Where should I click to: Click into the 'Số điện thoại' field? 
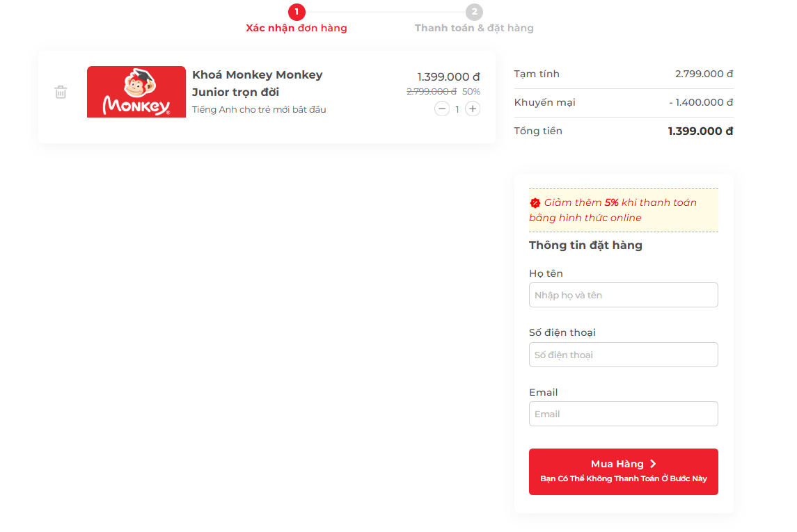(623, 355)
